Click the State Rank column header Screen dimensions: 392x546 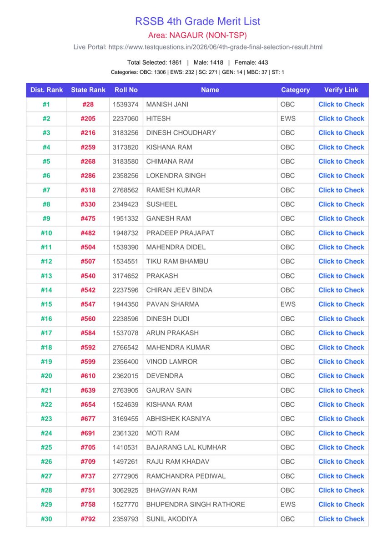[88, 90]
